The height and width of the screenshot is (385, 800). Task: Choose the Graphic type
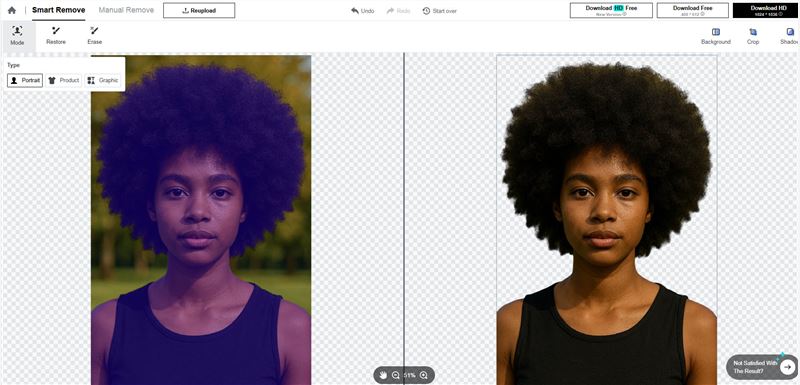103,81
